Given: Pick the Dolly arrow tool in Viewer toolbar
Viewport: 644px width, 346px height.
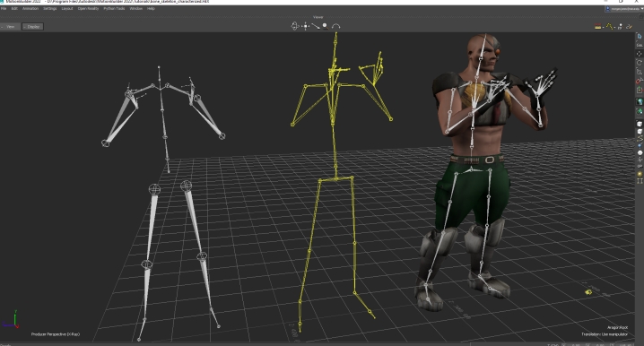Looking at the screenshot, I should coord(315,26).
